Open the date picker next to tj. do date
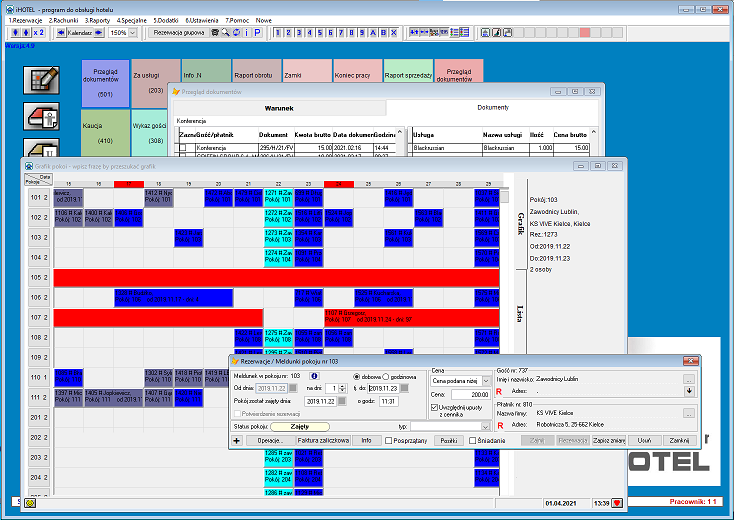 pyautogui.click(x=404, y=388)
